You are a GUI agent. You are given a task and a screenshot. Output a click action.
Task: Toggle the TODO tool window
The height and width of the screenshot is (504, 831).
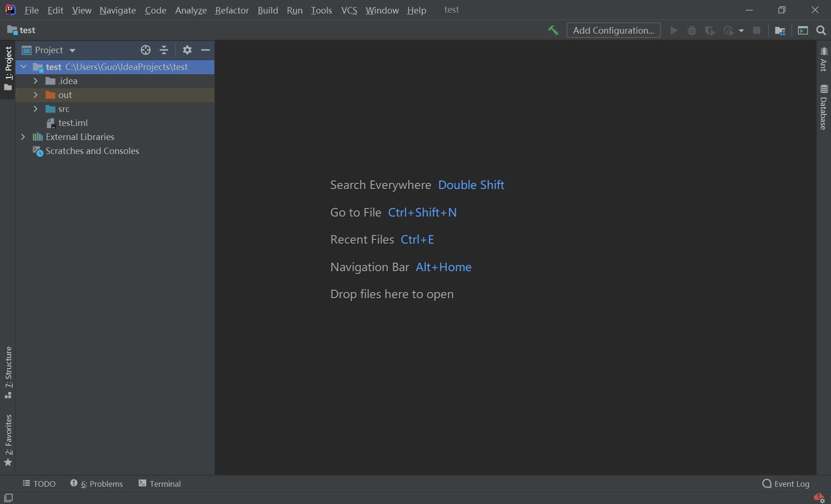(39, 484)
